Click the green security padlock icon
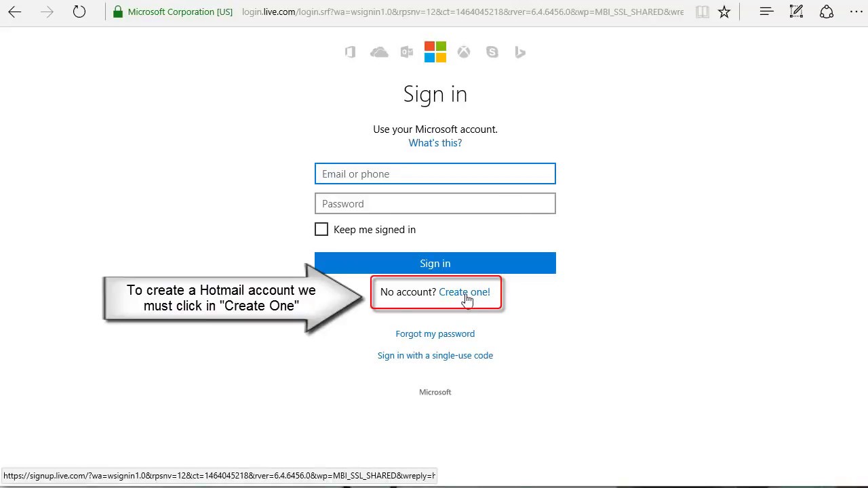The width and height of the screenshot is (868, 488). point(118,12)
